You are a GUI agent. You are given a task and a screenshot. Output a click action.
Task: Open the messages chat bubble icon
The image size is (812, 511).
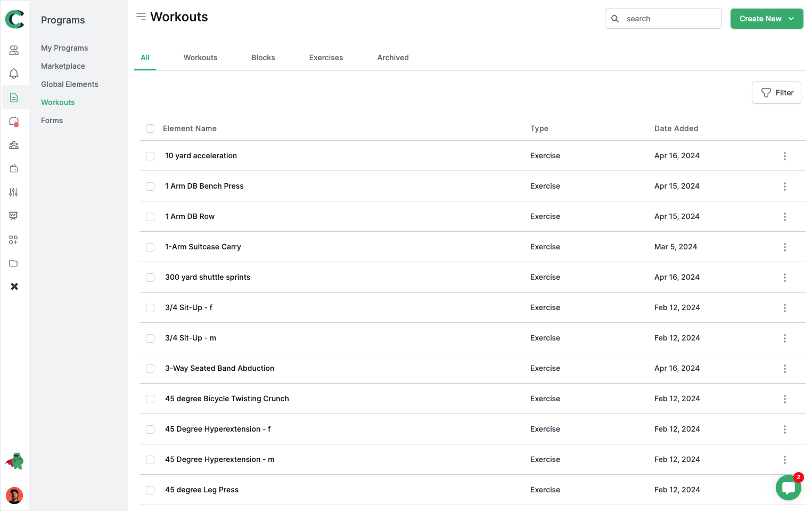pyautogui.click(x=14, y=121)
